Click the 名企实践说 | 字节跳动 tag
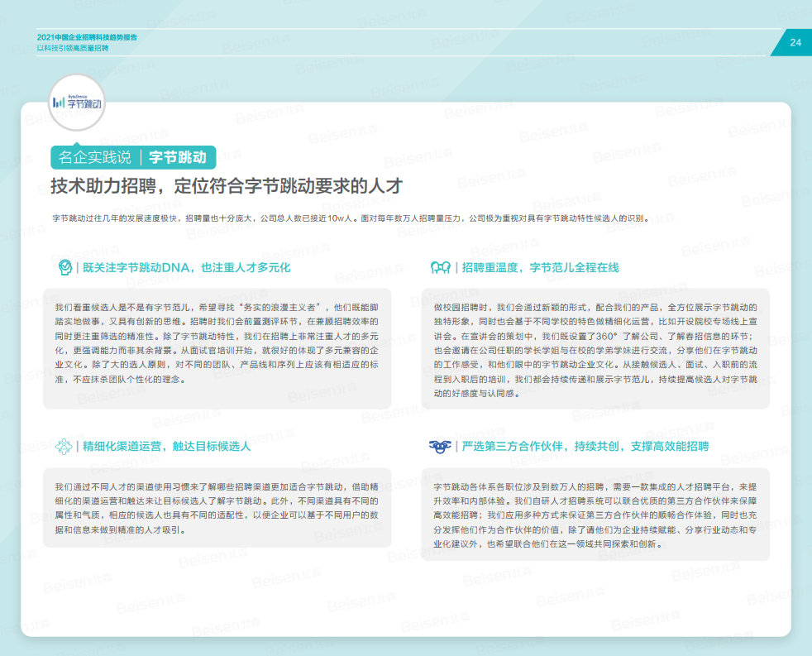Image resolution: width=812 pixels, height=656 pixels. 133,157
